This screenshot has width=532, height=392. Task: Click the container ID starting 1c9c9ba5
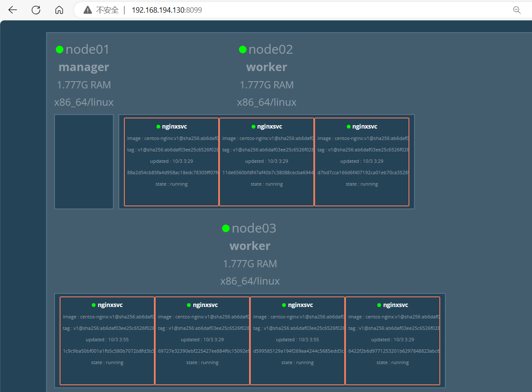108,351
